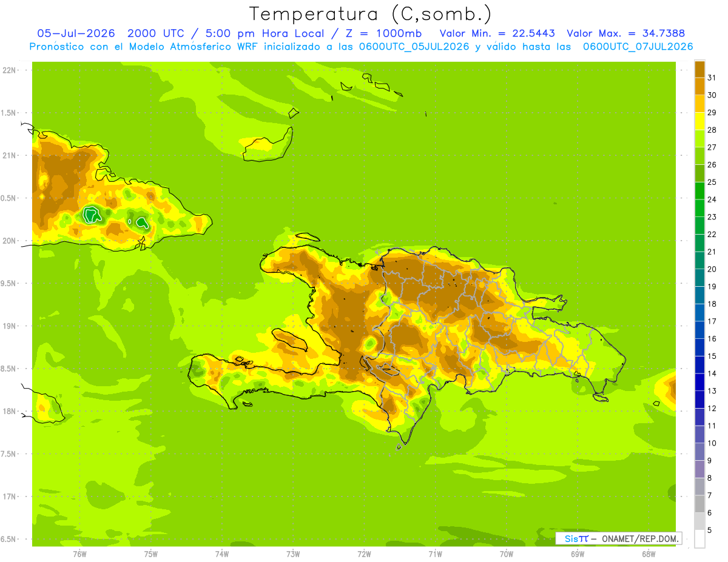
Task: Click the colorbar label "14"
Action: (x=712, y=373)
